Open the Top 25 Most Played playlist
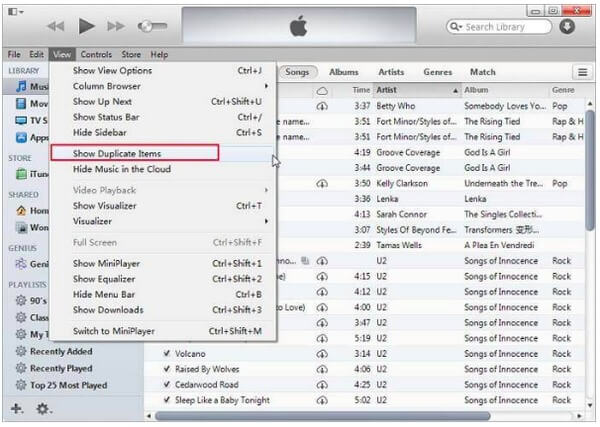This screenshot has height=427, width=600. tap(61, 385)
